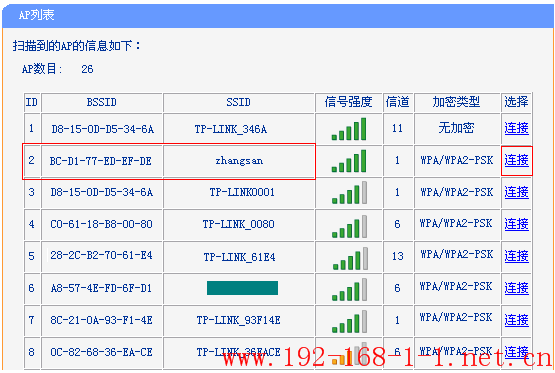The height and width of the screenshot is (373, 555).
Task: Click BSSID D8-15-0D-D5-34-6A in row 1
Action: click(x=103, y=130)
